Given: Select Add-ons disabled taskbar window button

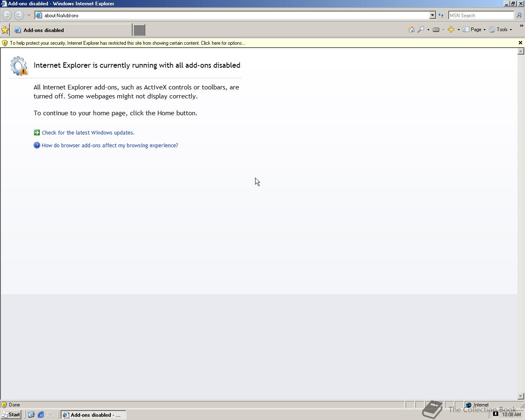Looking at the screenshot, I should 94,415.
